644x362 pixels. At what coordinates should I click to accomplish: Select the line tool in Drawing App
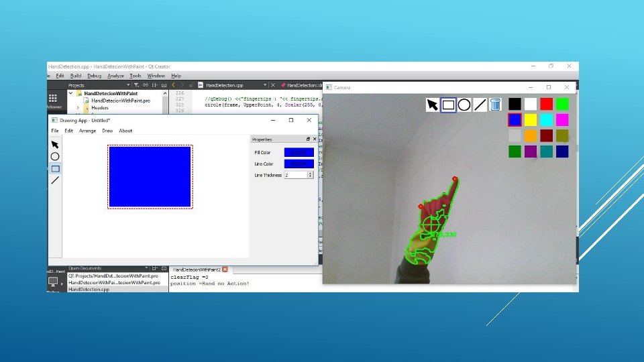click(55, 180)
